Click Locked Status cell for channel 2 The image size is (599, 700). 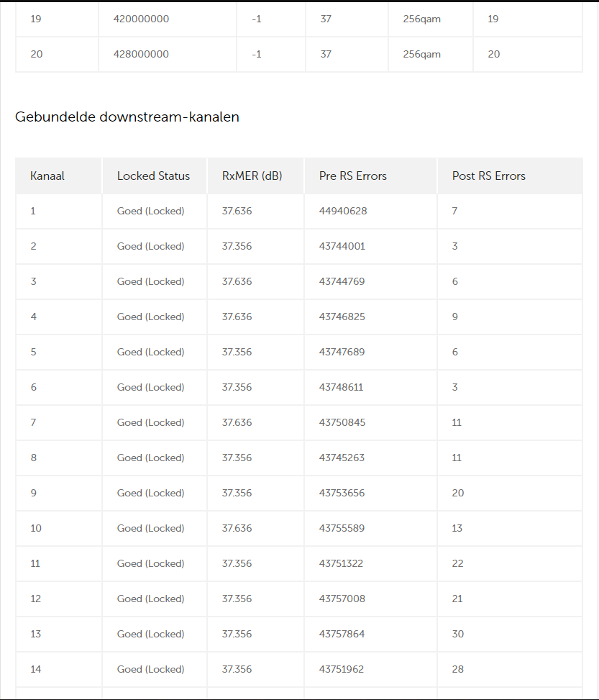click(x=150, y=246)
